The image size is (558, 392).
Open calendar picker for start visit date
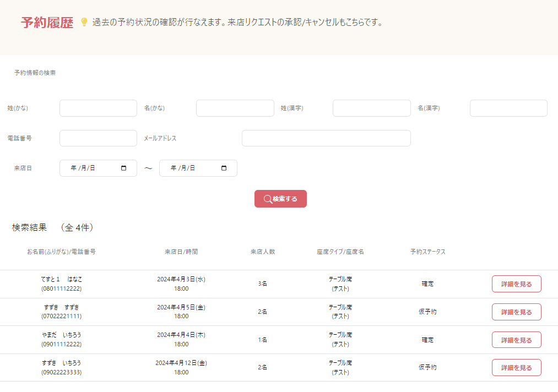pyautogui.click(x=123, y=168)
